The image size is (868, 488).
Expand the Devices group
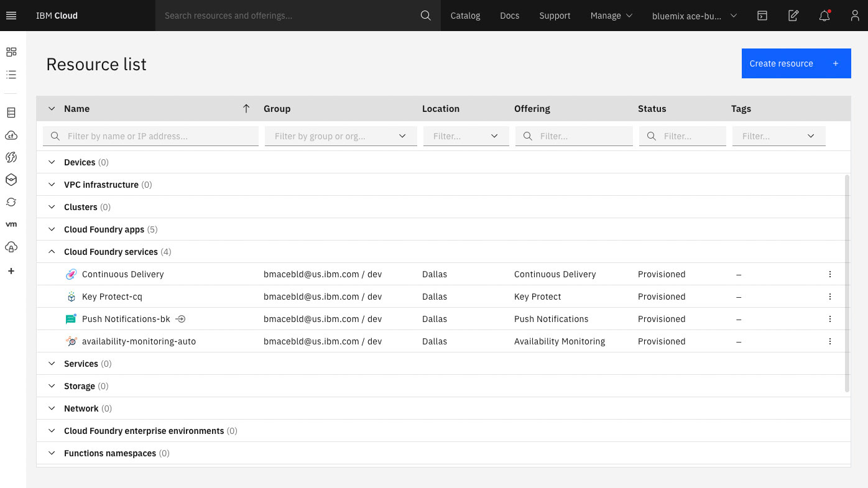click(x=52, y=162)
